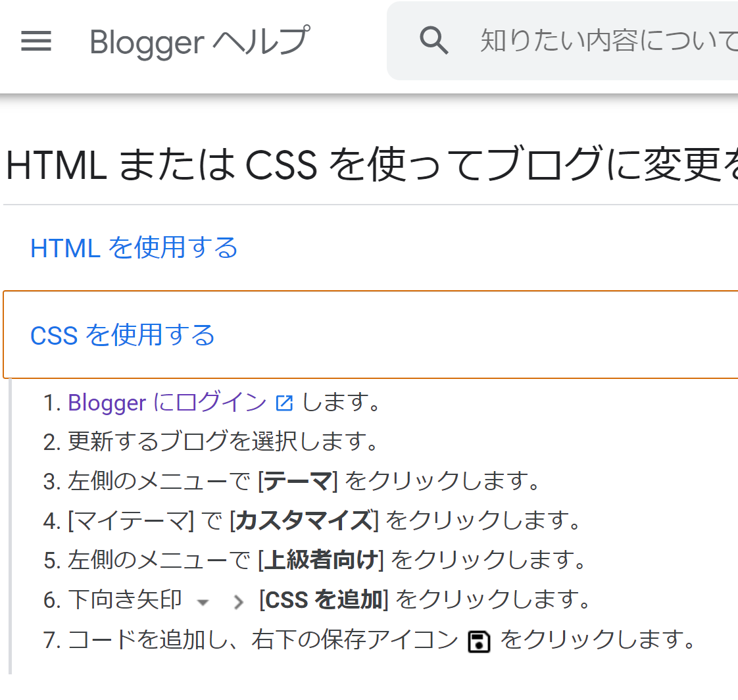738x700 pixels.
Task: Expand the HTML を使用する section
Action: tap(134, 248)
